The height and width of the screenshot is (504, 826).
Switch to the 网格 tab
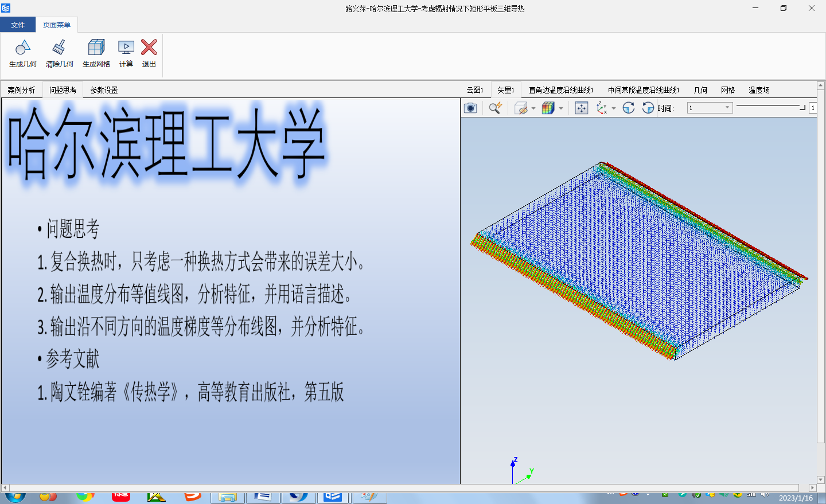coord(728,90)
